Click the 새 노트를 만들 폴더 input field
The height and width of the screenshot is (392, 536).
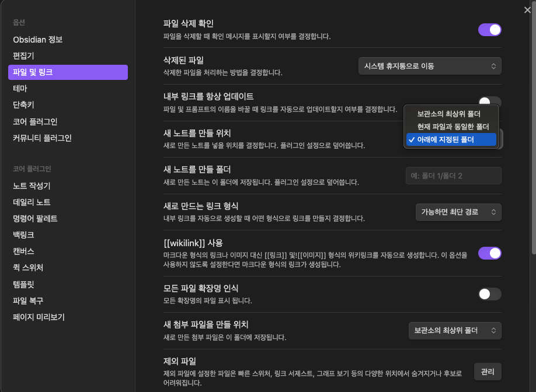(453, 176)
